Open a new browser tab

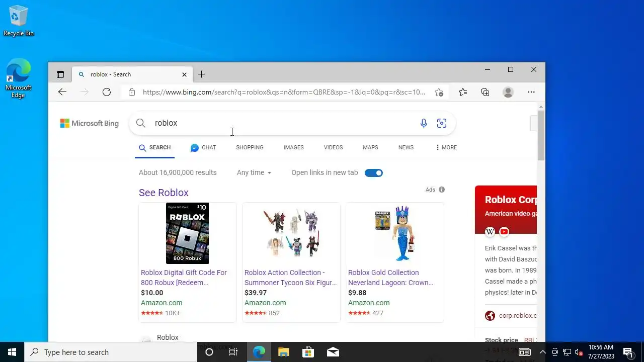pos(201,74)
